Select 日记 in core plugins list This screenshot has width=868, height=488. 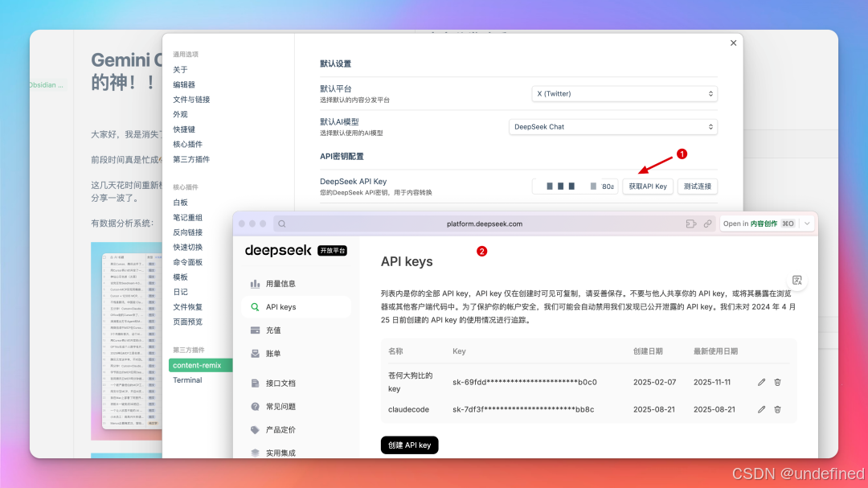point(180,293)
